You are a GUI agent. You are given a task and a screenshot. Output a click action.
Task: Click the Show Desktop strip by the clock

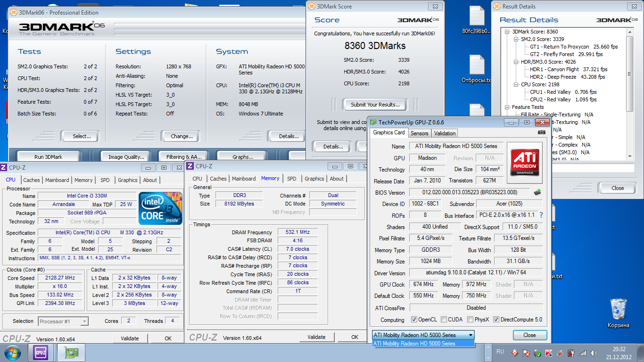click(641, 353)
